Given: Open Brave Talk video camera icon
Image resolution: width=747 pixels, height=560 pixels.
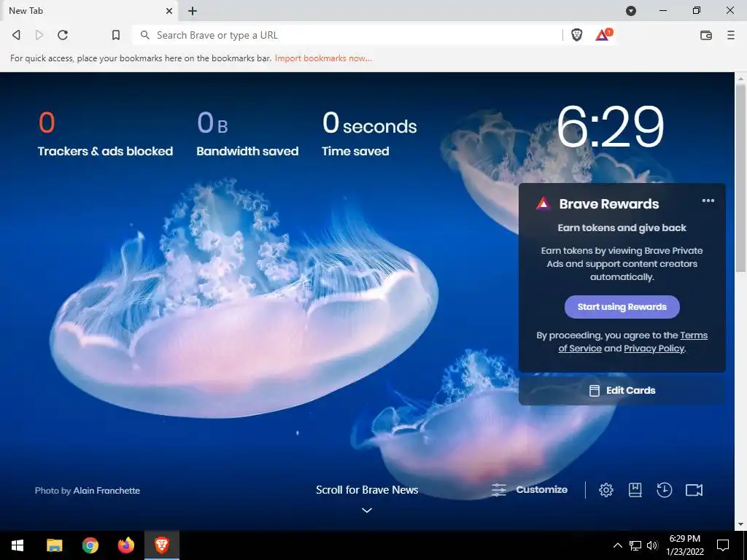Looking at the screenshot, I should pos(694,489).
